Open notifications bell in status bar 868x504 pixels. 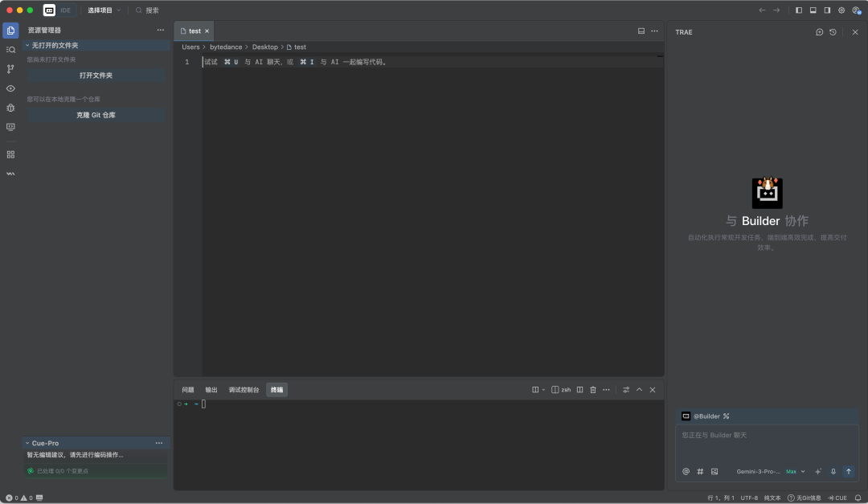858,498
